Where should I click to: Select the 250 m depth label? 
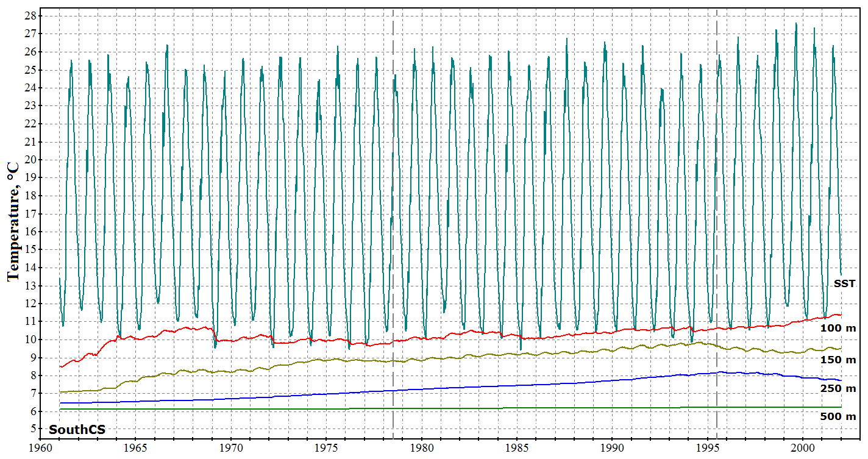pos(839,388)
